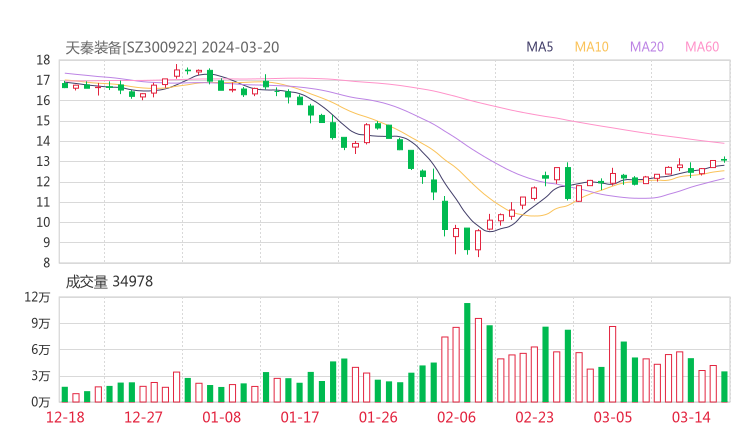
Task: Click the price axis value 18
Action: tap(43, 60)
